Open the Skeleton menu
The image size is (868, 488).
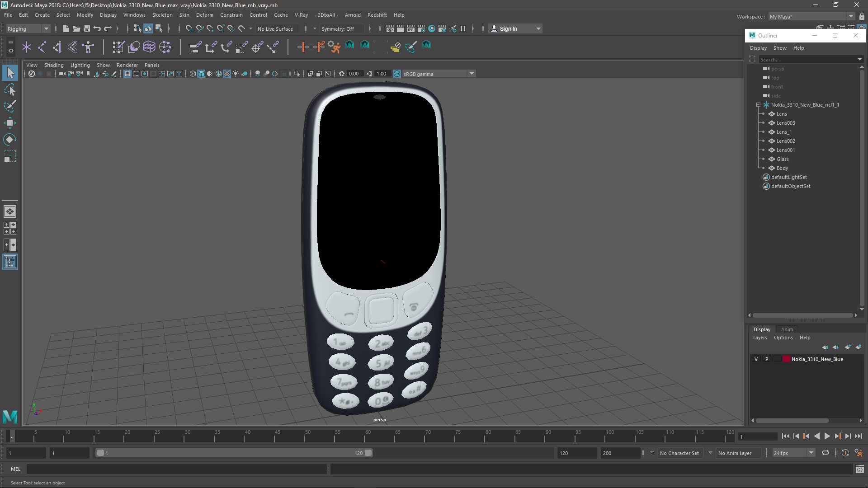162,15
